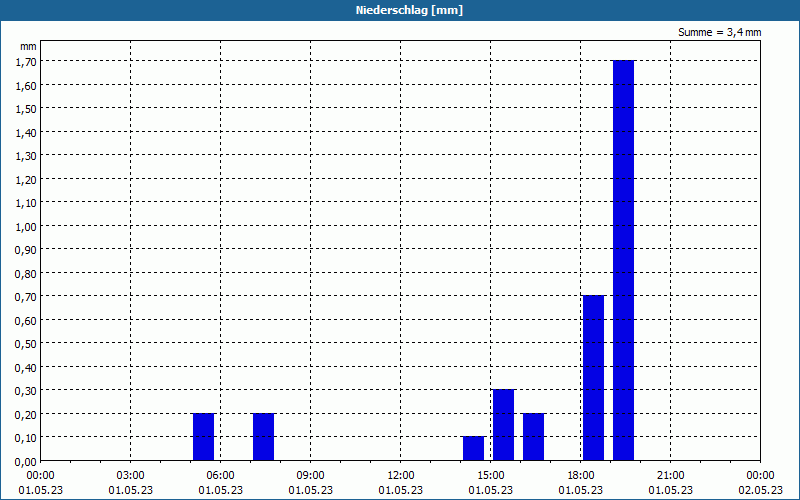Click the 1,00 y-axis label
The height and width of the screenshot is (500, 800).
click(x=26, y=227)
